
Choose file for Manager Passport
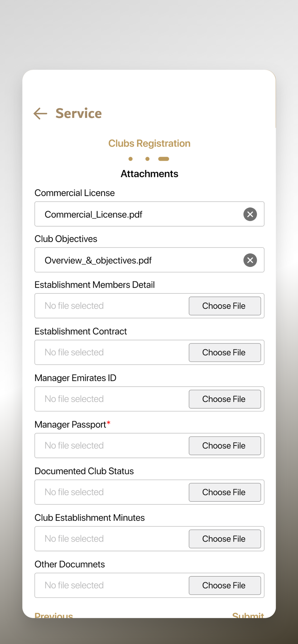[225, 446]
